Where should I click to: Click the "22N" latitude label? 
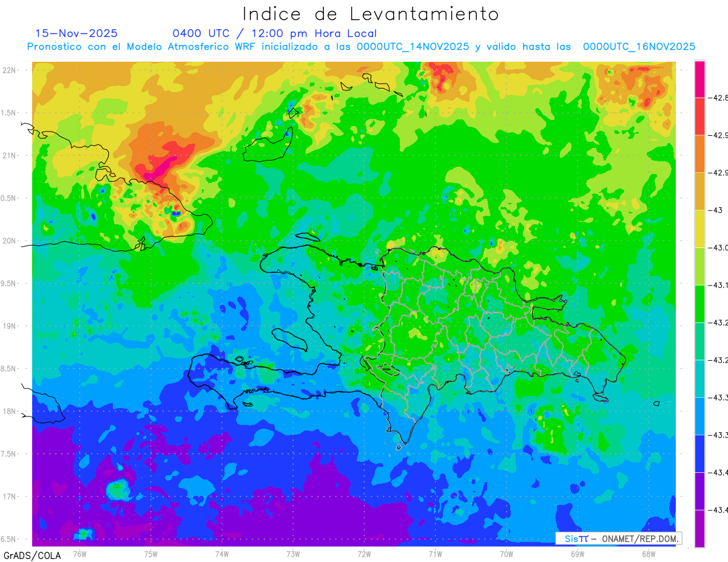[8, 70]
